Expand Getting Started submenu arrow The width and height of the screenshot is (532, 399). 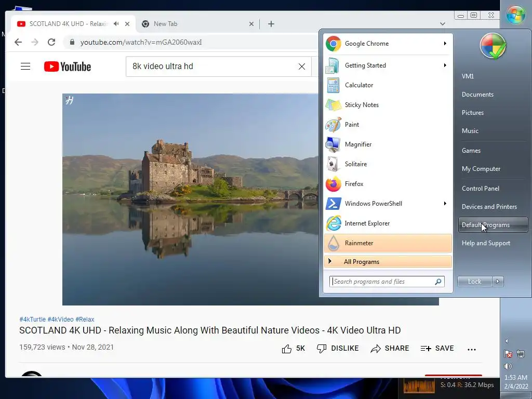[x=445, y=65]
